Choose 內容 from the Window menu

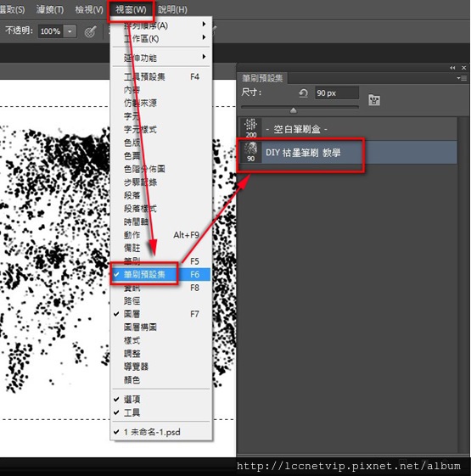[x=161, y=90]
